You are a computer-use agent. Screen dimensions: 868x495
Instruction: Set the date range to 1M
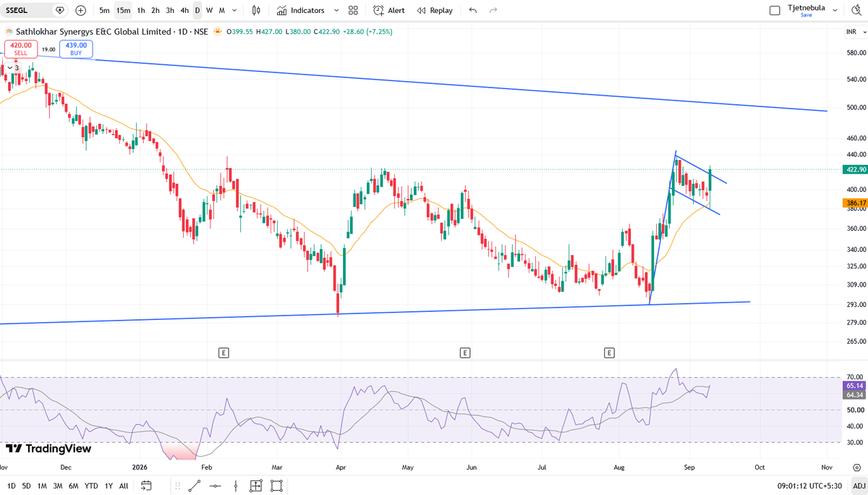43,486
